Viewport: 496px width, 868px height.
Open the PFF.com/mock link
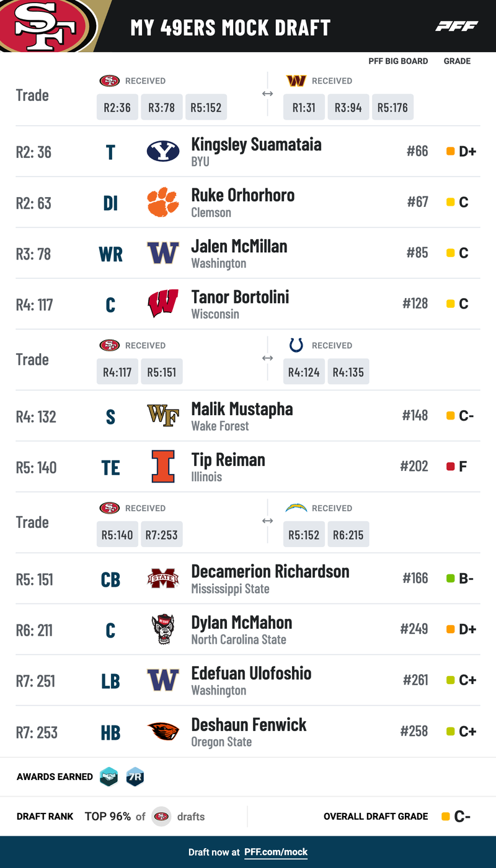coord(276,853)
